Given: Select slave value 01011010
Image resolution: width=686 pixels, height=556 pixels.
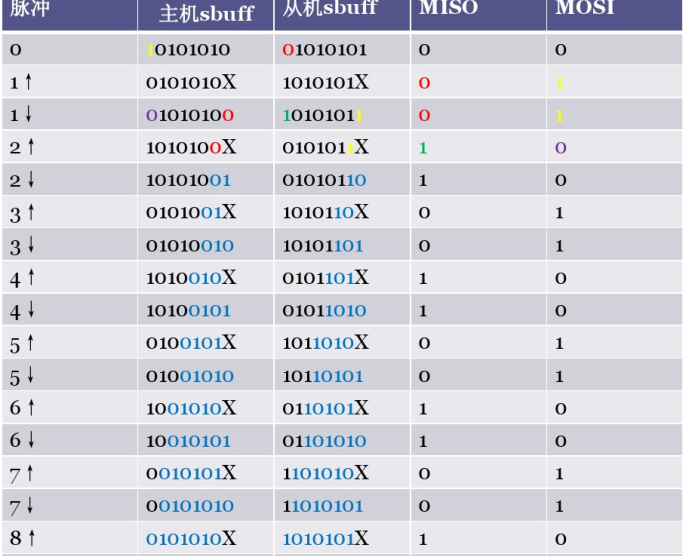Looking at the screenshot, I should [324, 311].
